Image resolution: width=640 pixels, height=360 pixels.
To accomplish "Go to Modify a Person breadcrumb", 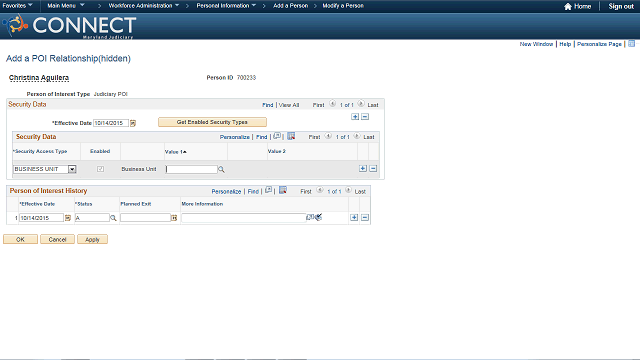I will pyautogui.click(x=343, y=6).
